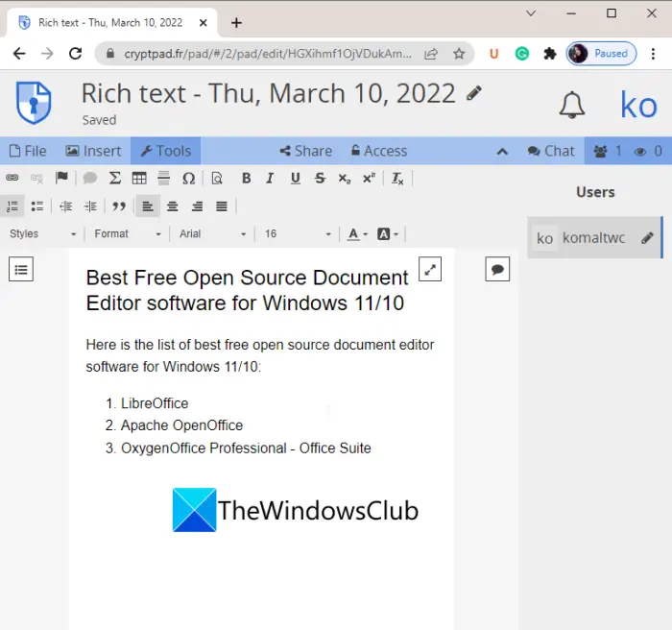Click the LibreOffice list item

[x=155, y=403]
